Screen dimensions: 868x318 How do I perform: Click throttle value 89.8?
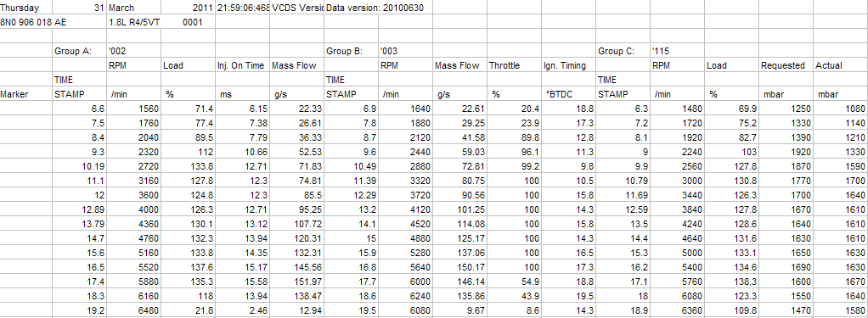515,137
